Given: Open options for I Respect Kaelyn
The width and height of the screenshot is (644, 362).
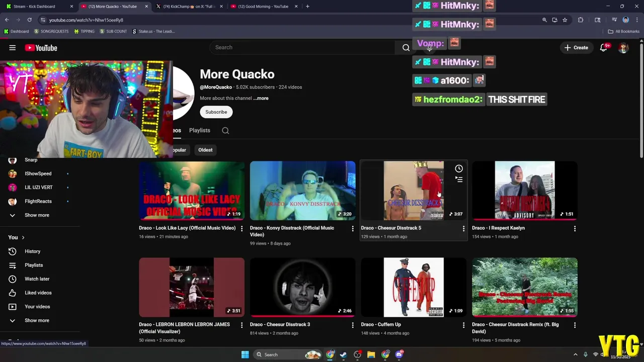Looking at the screenshot, I should (575, 228).
